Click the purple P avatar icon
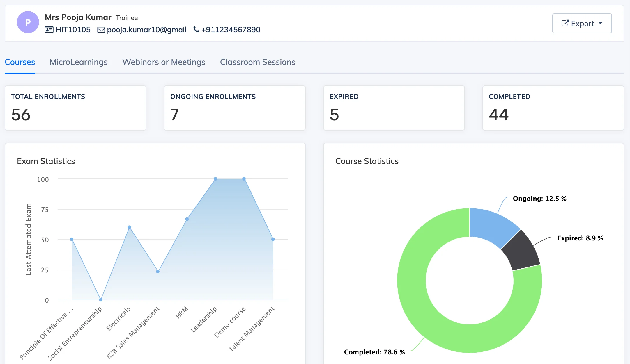630x364 pixels. (28, 22)
